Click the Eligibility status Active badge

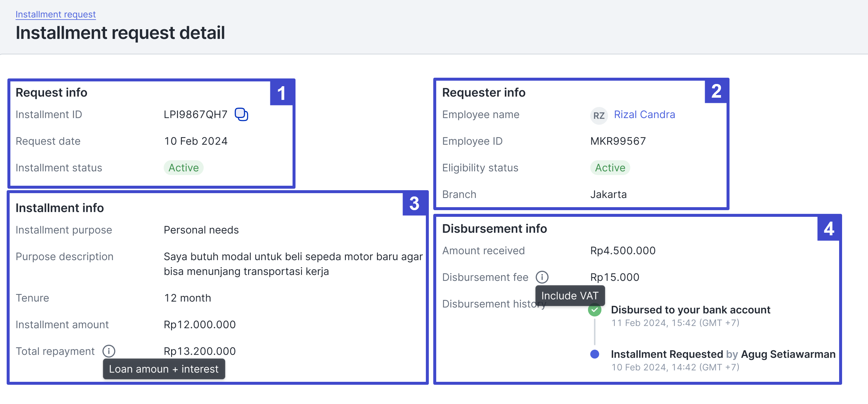610,168
